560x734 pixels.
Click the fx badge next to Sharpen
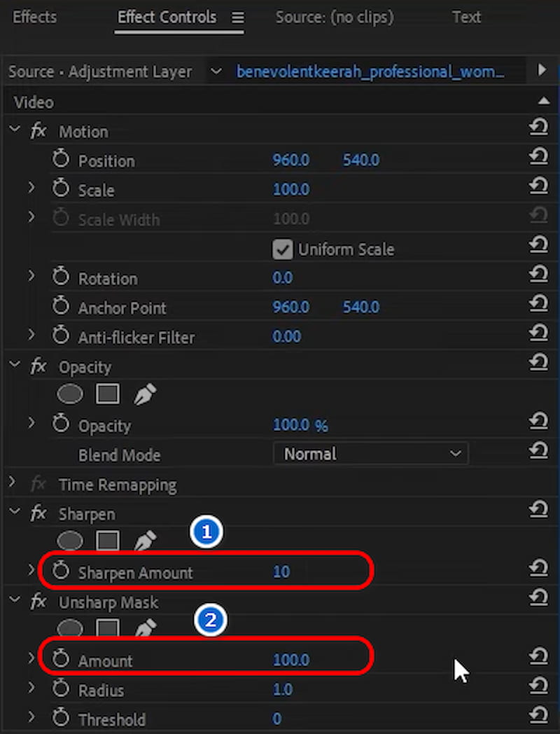coord(38,513)
